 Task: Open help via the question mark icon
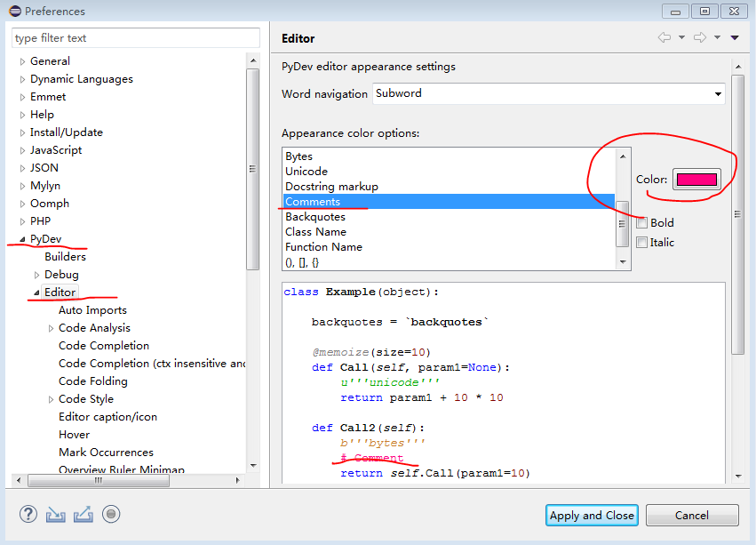[x=28, y=514]
